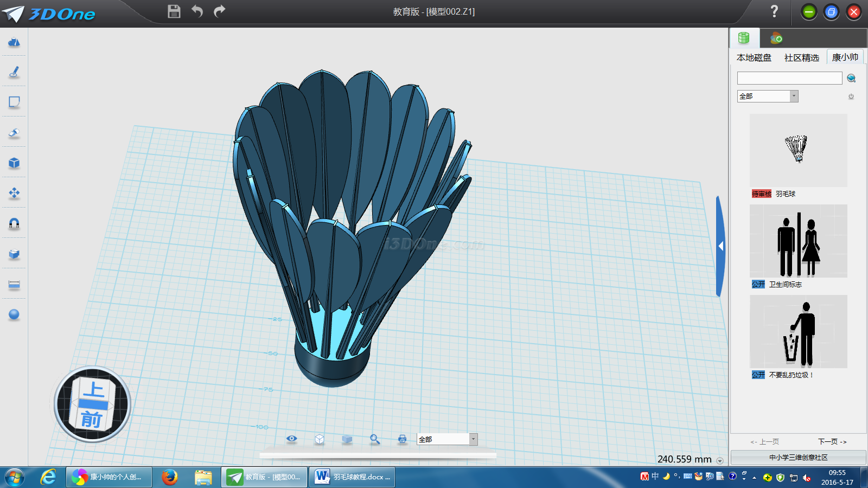Switch to the 本地磁盘 tab
The height and width of the screenshot is (488, 868).
coord(754,57)
